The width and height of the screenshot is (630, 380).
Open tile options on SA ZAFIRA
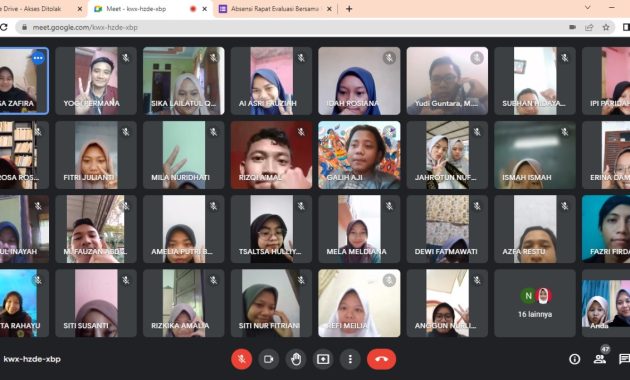[38, 58]
